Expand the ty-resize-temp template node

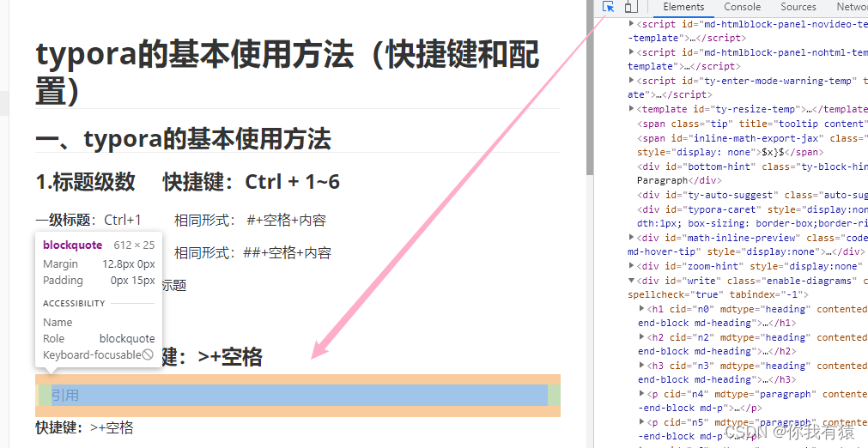632,108
